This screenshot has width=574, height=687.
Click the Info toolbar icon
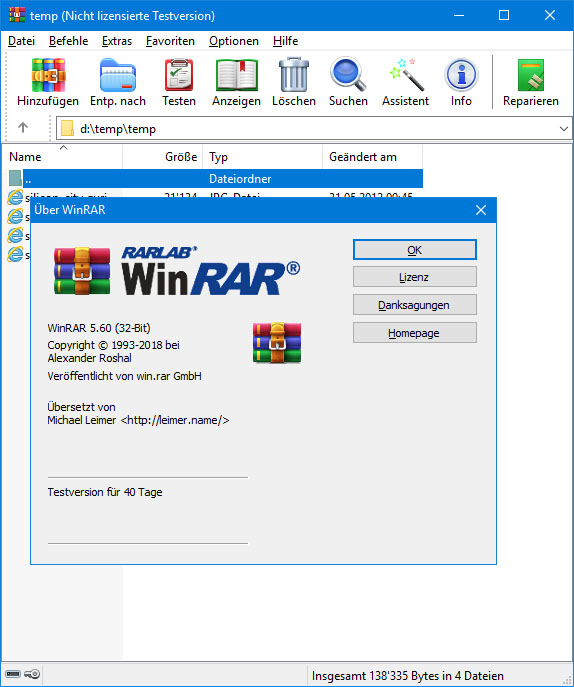[x=461, y=74]
